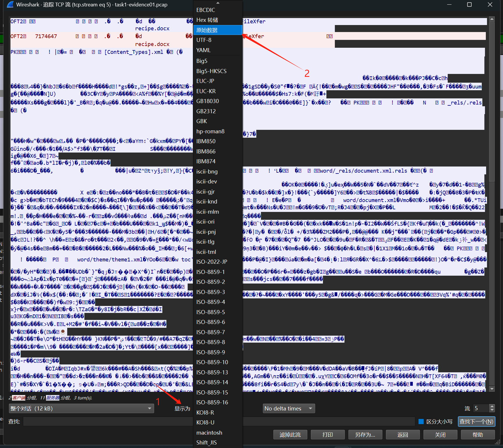Image resolution: width=503 pixels, height=448 pixels.
Task: Select YAML display format
Action: [218, 50]
